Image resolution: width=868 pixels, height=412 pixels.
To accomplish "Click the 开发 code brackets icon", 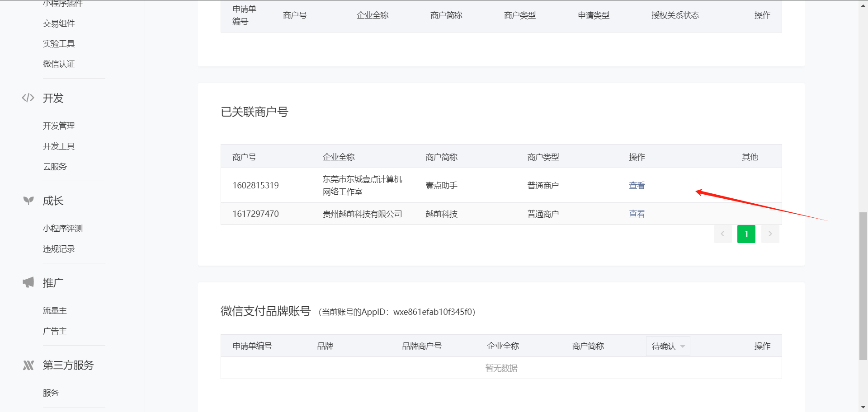I will [28, 98].
